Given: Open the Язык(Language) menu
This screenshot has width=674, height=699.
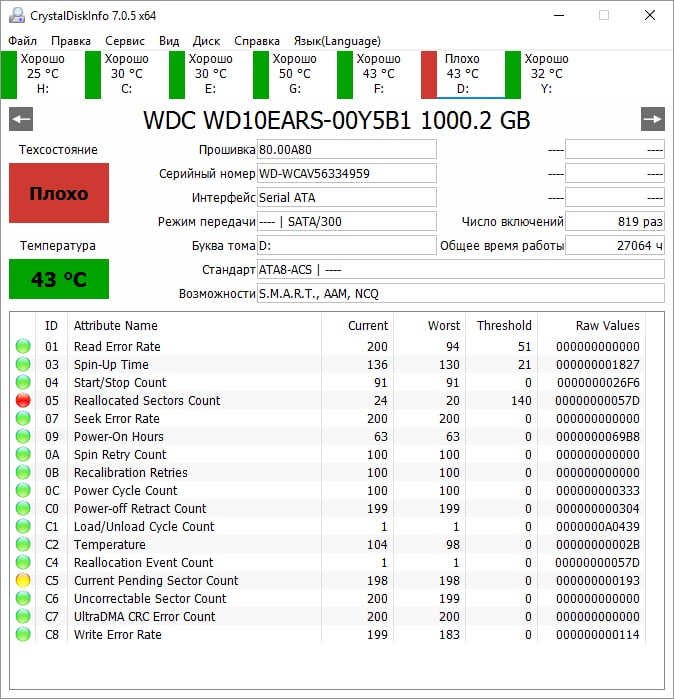Looking at the screenshot, I should 337,41.
